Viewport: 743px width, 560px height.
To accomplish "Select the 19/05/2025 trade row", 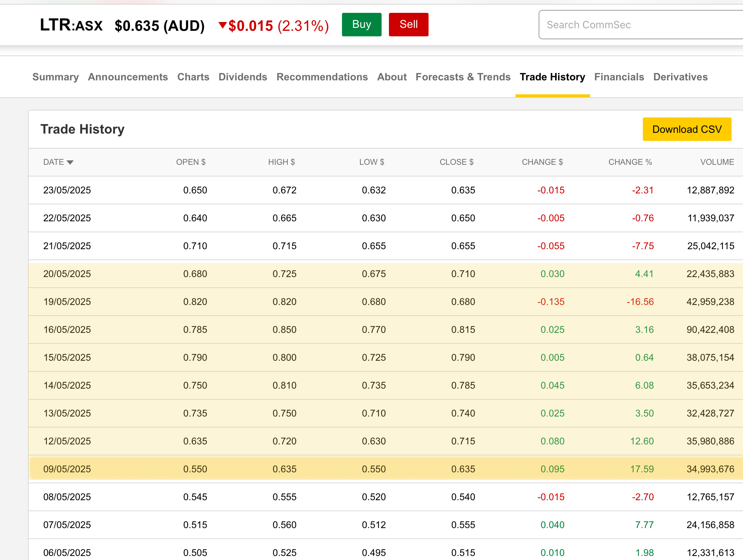I will 386,302.
